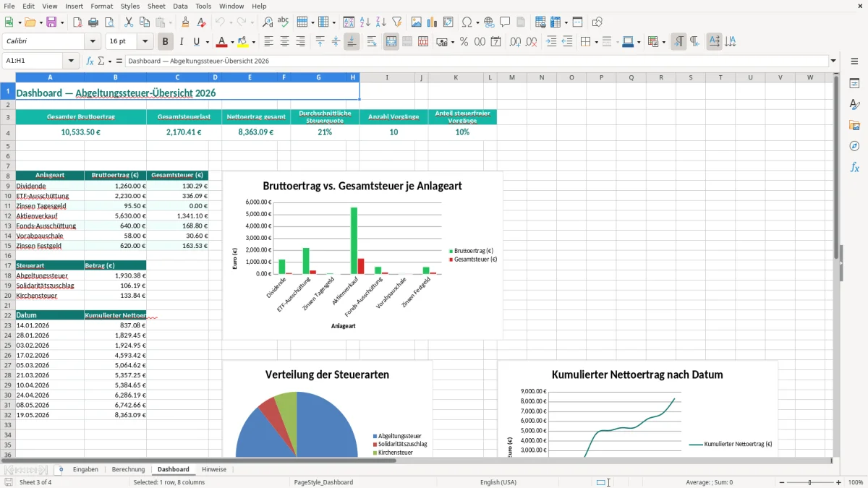Toggle Wrap Text
Screen dimensions: 868x488
[372, 42]
